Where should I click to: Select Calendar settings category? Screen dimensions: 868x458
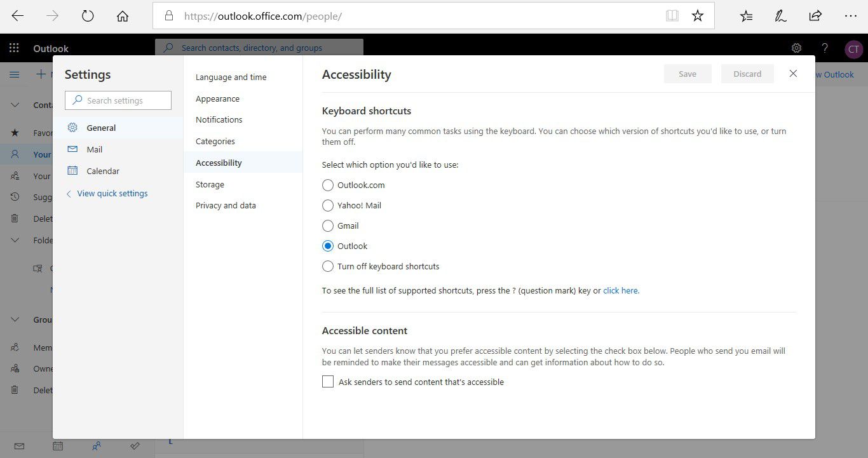coord(118,171)
